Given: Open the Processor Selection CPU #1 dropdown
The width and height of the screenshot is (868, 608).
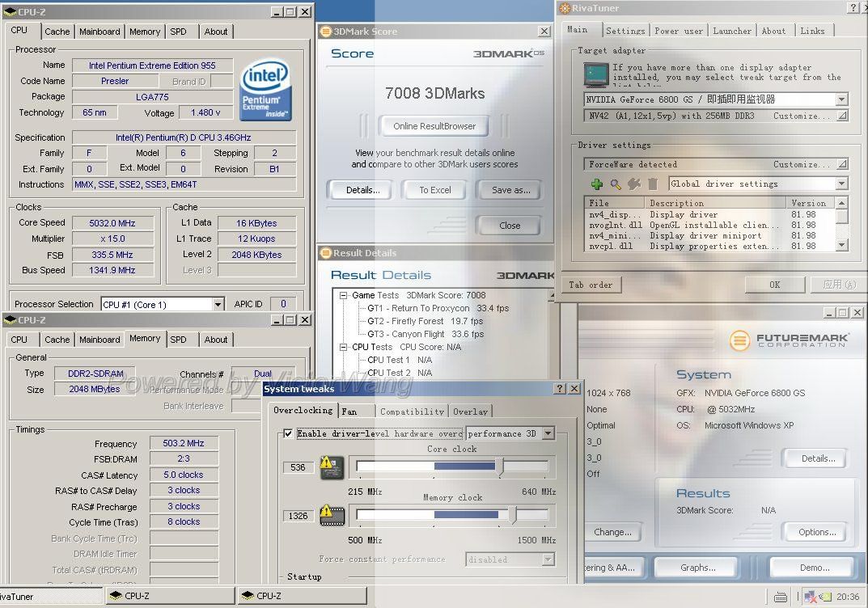Looking at the screenshot, I should 218,304.
